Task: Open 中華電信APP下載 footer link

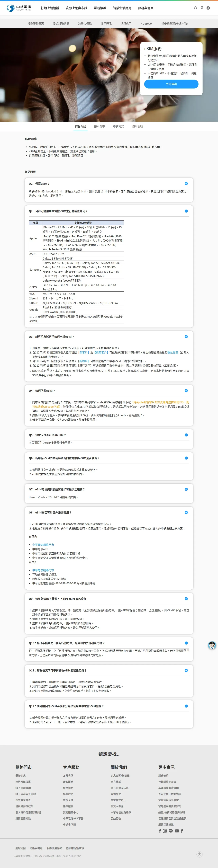Action: 73,818
